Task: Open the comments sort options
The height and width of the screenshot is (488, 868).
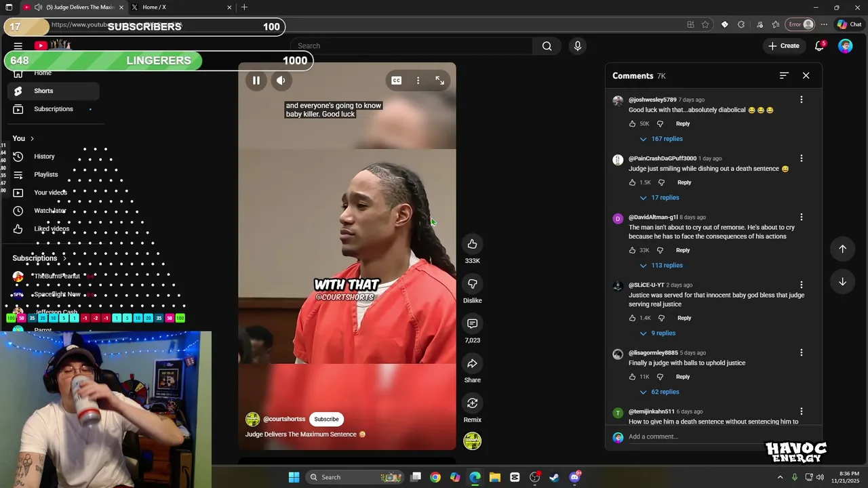Action: 784,76
